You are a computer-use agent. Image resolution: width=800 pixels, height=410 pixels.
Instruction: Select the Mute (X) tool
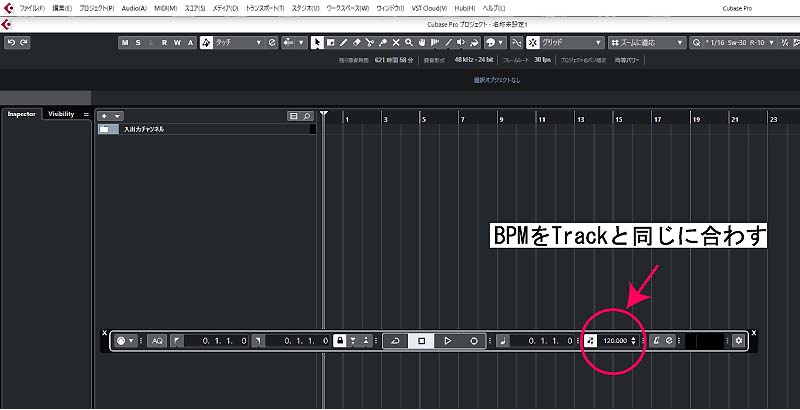click(x=396, y=43)
